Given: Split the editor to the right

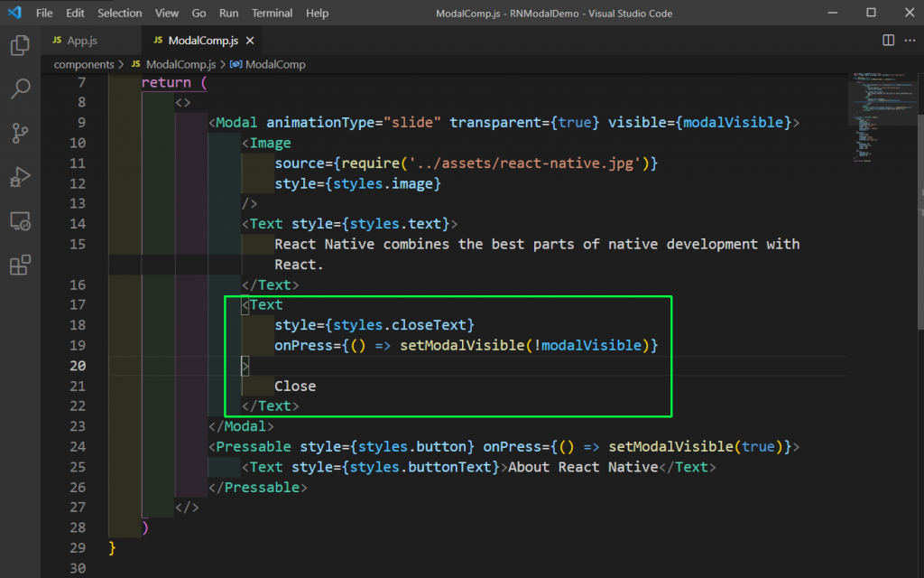Looking at the screenshot, I should 888,40.
